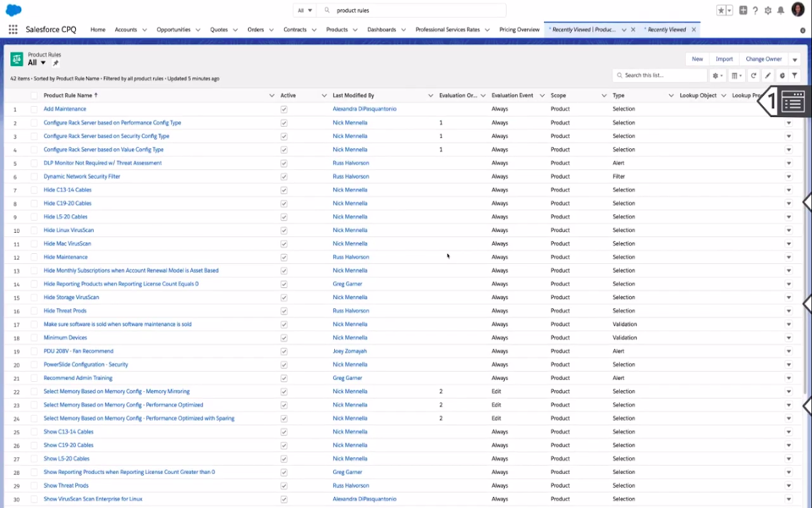Expand the Products nav menu chevron
Image resolution: width=812 pixels, height=508 pixels.
pyautogui.click(x=355, y=30)
